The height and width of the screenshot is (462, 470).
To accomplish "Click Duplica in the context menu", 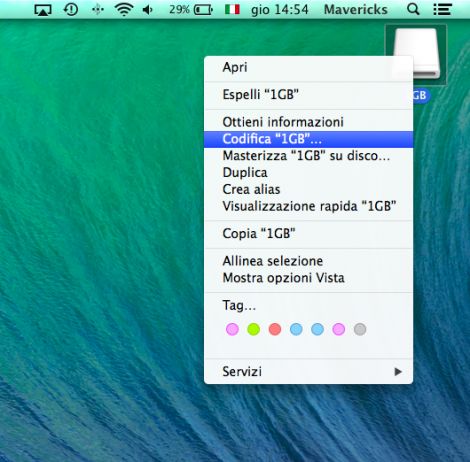I will point(308,173).
